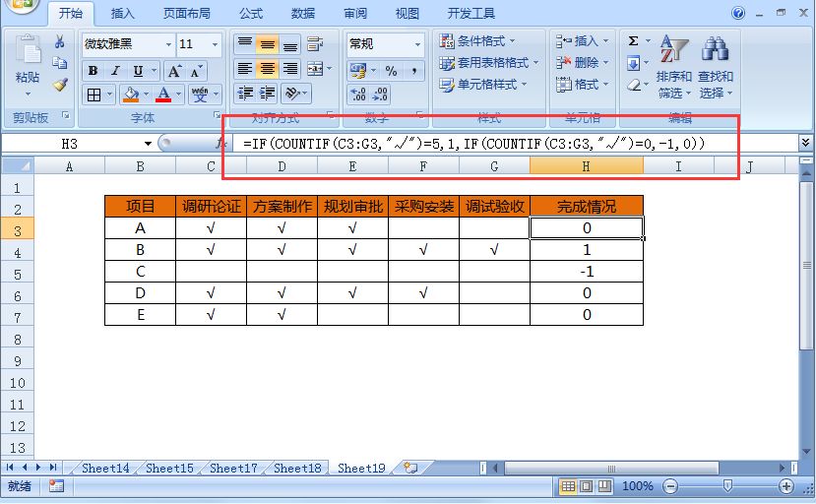
Task: Click the Fill down arrow icon
Action: pos(633,63)
